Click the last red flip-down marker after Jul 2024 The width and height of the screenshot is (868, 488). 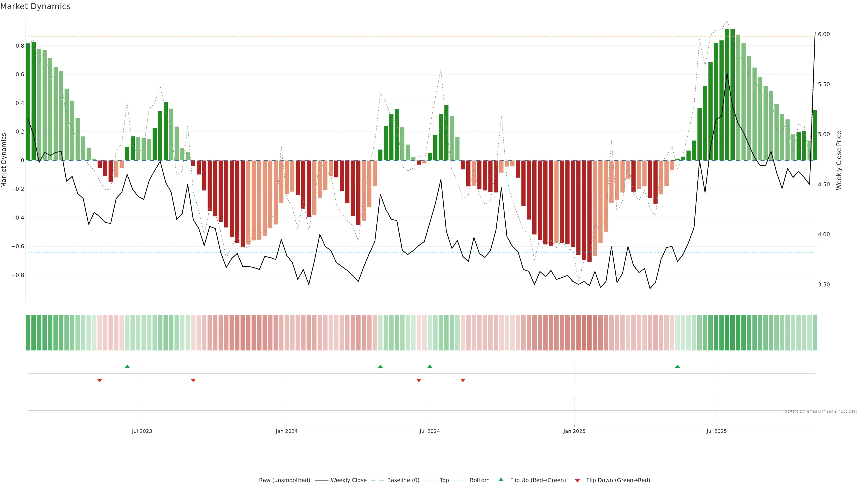click(x=463, y=380)
